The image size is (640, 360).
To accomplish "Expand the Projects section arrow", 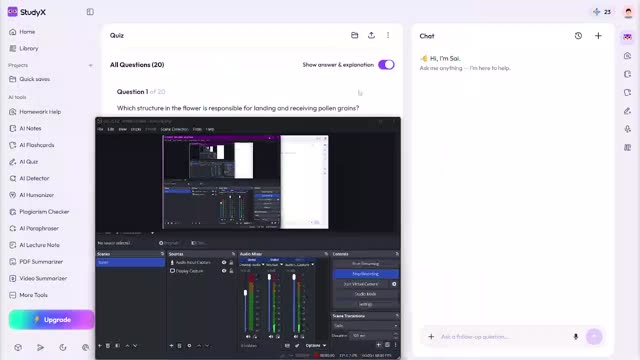I will tap(90, 65).
